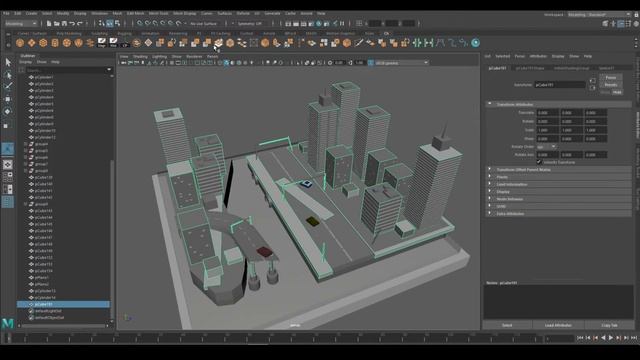This screenshot has height=360, width=640.
Task: Activate the Rotate tool in toolbox
Action: pyautogui.click(x=8, y=111)
